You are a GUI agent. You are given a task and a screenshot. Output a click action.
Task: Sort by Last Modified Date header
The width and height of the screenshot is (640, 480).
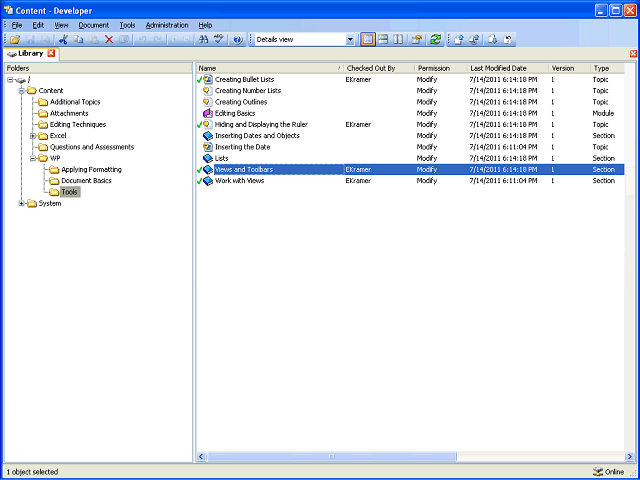[x=508, y=68]
